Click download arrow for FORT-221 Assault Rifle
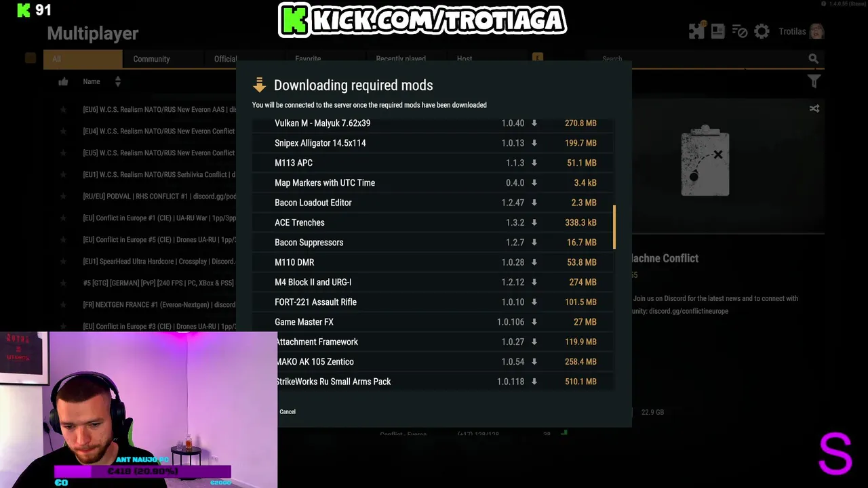Viewport: 868px width, 488px height. coord(534,302)
